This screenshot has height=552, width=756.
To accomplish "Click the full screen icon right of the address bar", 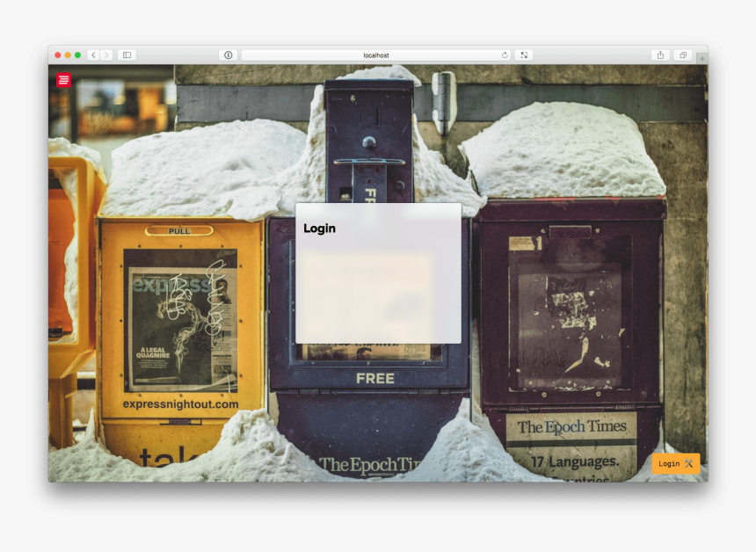I will 524,55.
